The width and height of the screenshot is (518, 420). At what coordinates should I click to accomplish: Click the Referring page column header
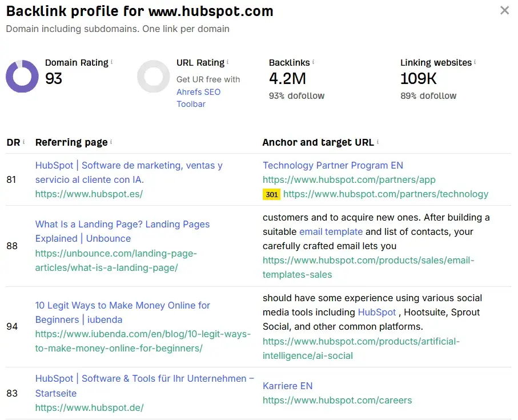click(x=71, y=142)
